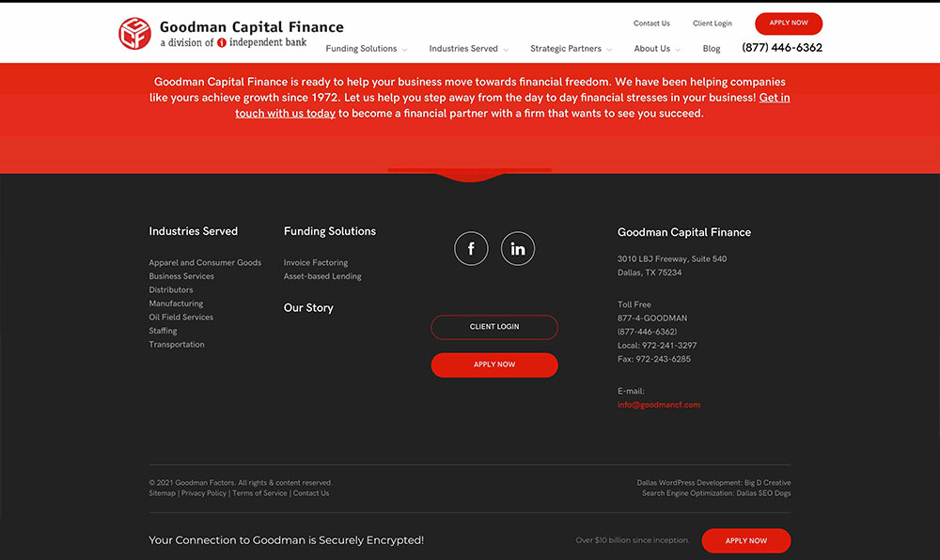Open Oil Field Services footer link

pos(181,317)
